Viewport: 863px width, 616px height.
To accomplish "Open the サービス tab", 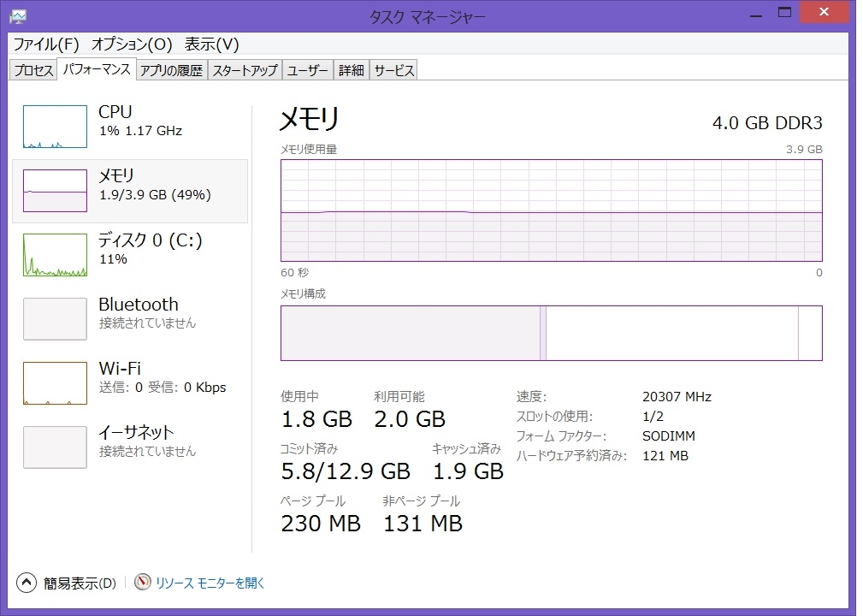I will pyautogui.click(x=393, y=71).
